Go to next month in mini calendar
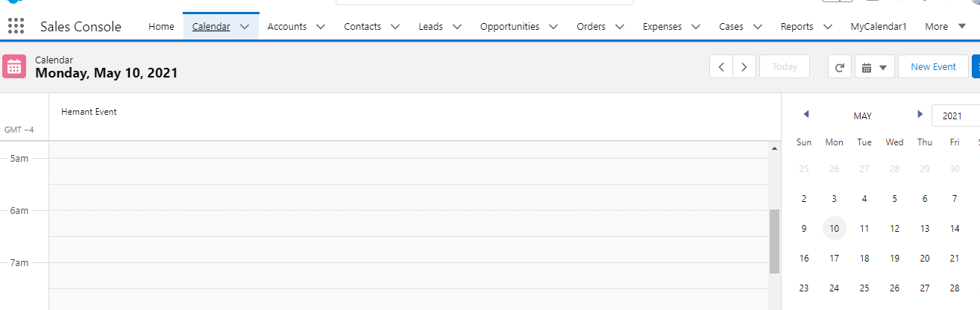This screenshot has width=980, height=310. 920,115
